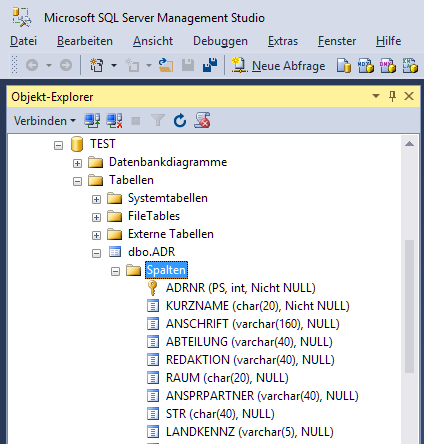The height and width of the screenshot is (444, 424).
Task: Select the FileTables tree item
Action: [x=154, y=216]
